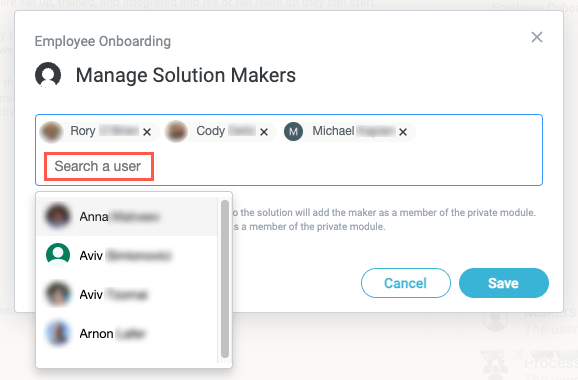Choose the second Aviv with photo avatar
The image size is (578, 380).
tap(127, 294)
